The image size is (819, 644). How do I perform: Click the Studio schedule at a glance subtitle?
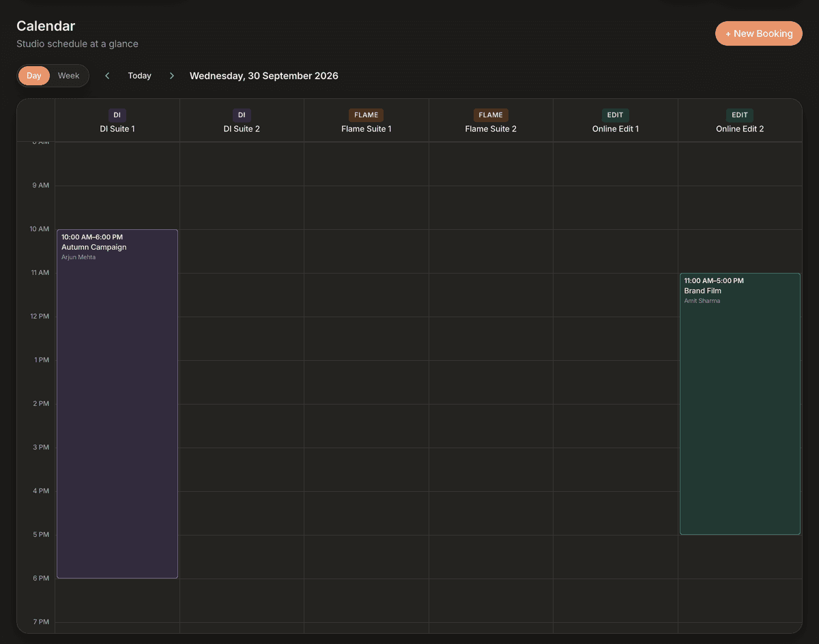click(77, 44)
